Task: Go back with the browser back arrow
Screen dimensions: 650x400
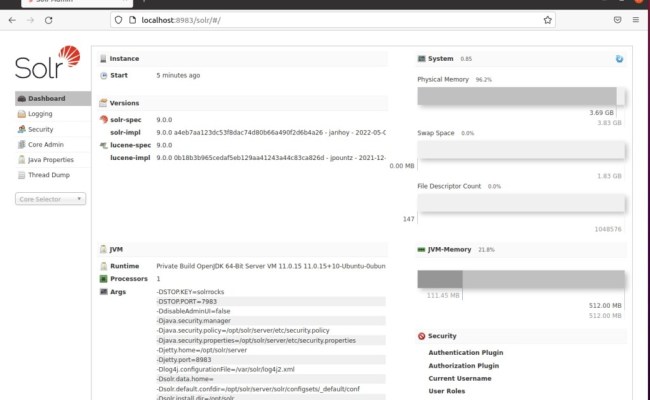Action: [12, 20]
